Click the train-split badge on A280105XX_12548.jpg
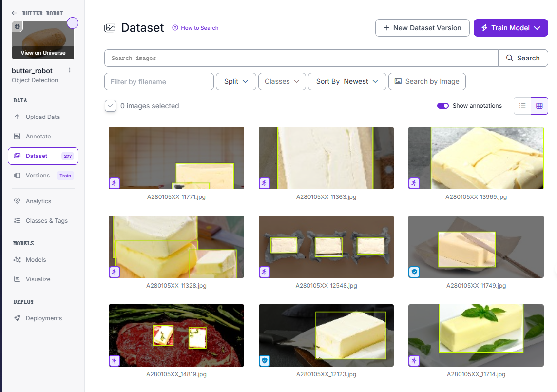The image size is (557, 392). [264, 272]
